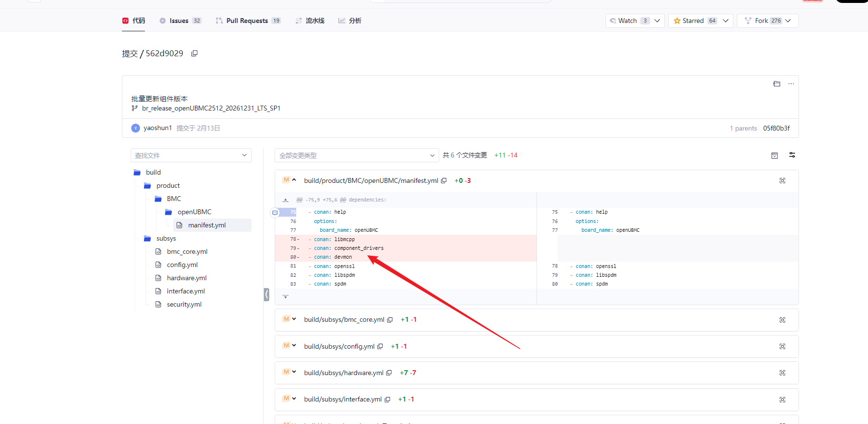This screenshot has height=424, width=868.
Task: Click the comment icon on line 75
Action: 275,212
